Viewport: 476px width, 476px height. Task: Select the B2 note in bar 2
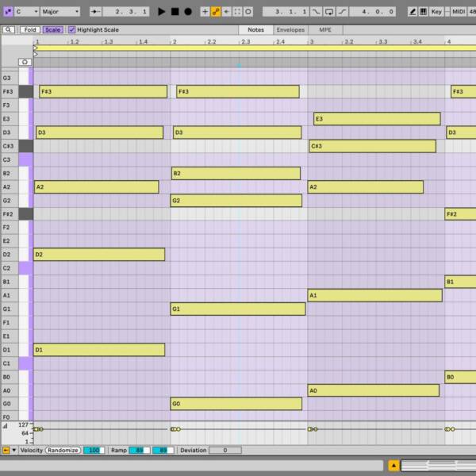coord(236,173)
